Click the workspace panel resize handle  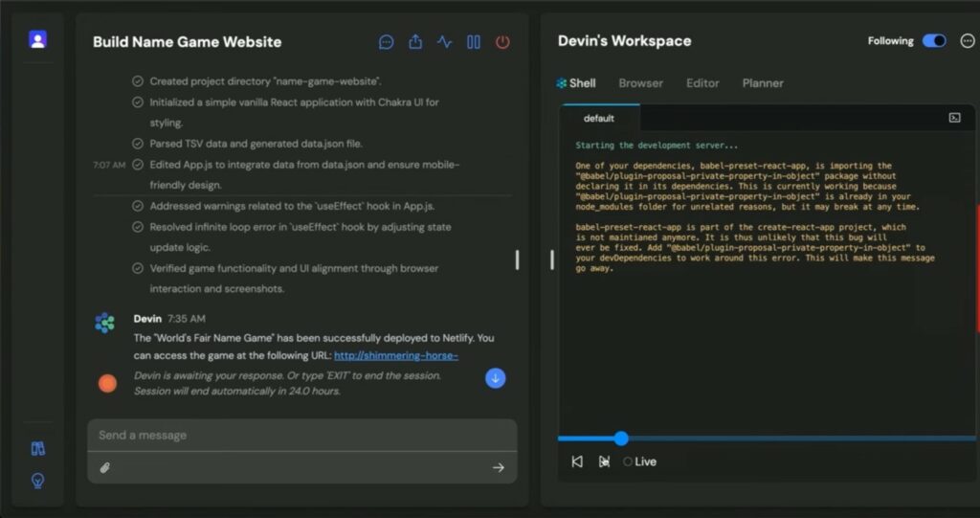click(x=552, y=260)
